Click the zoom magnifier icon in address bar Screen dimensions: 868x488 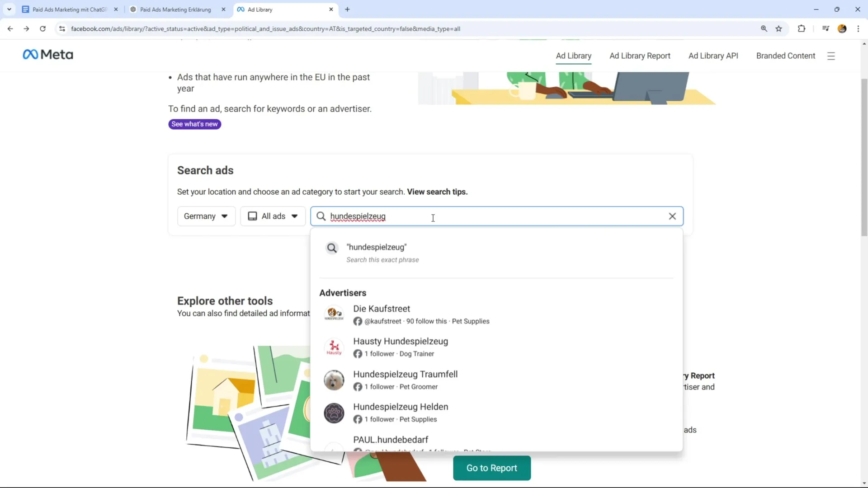(x=764, y=28)
